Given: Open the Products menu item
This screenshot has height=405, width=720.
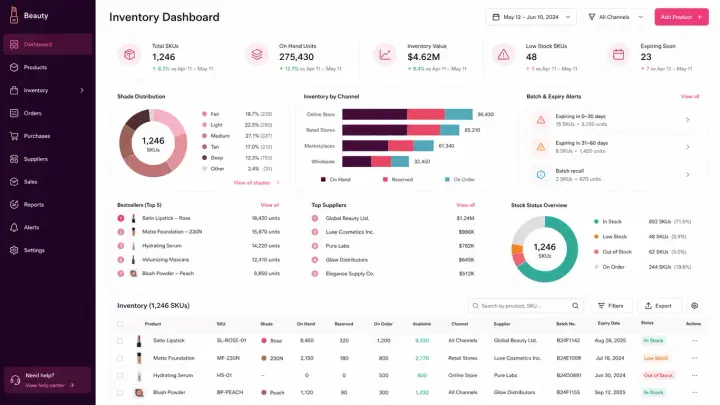Looking at the screenshot, I should 48,68.
